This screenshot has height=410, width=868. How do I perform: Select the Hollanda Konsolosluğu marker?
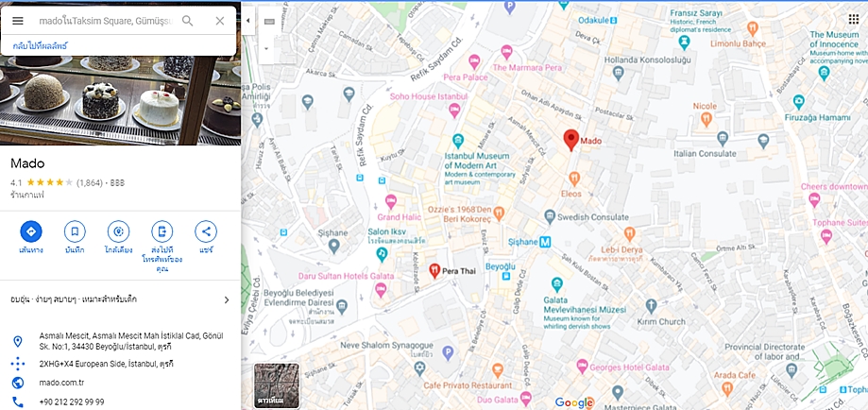619,72
